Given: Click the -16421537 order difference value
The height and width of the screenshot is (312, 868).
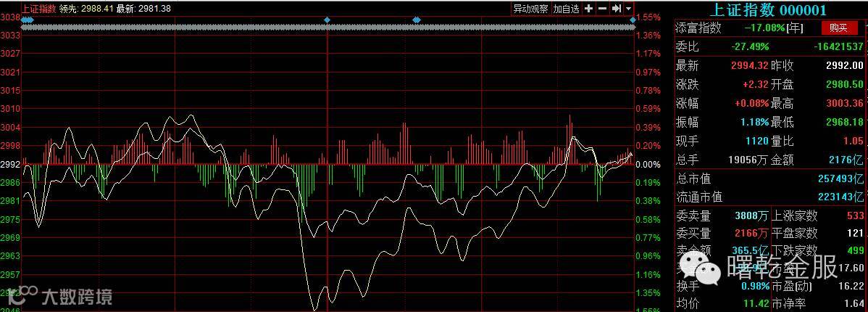Looking at the screenshot, I should pos(838,47).
